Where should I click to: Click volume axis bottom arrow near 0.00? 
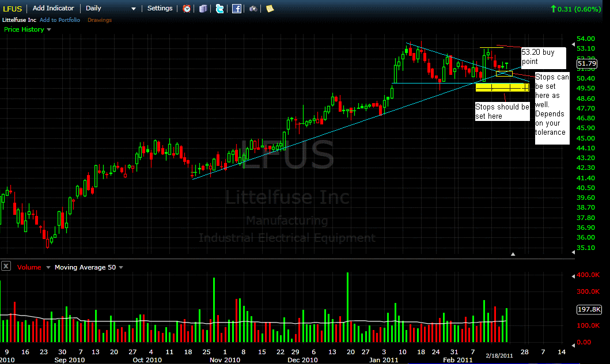pos(573,344)
